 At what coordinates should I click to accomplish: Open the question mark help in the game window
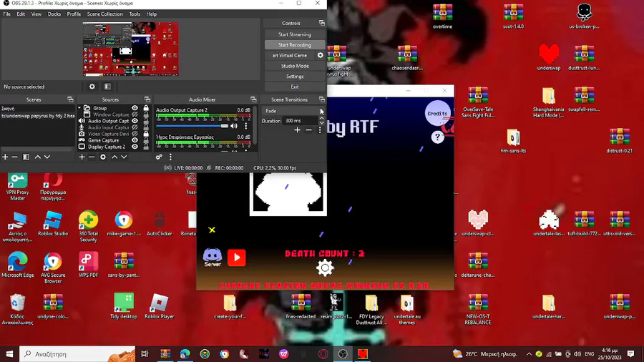click(437, 137)
